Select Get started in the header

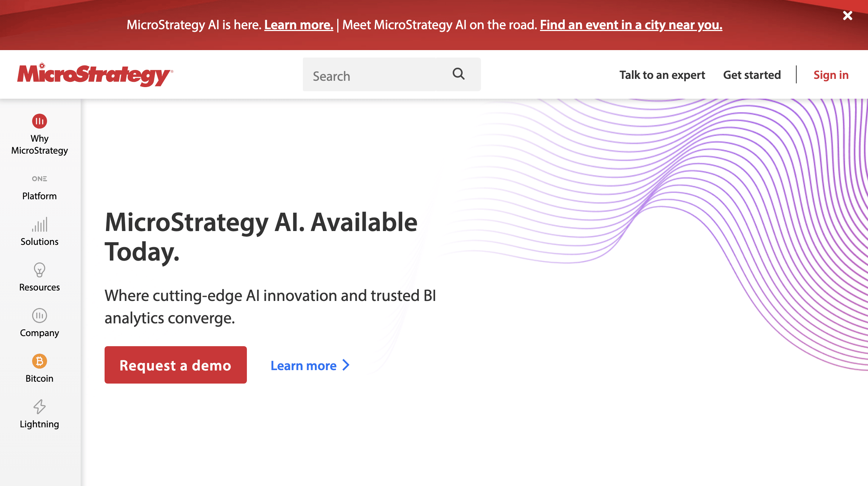point(752,75)
